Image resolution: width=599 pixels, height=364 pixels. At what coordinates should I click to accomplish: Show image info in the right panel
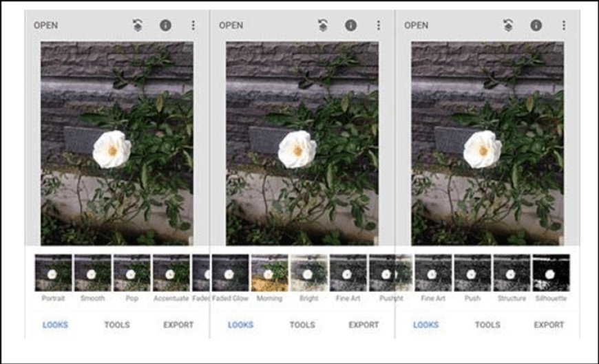[x=536, y=25]
